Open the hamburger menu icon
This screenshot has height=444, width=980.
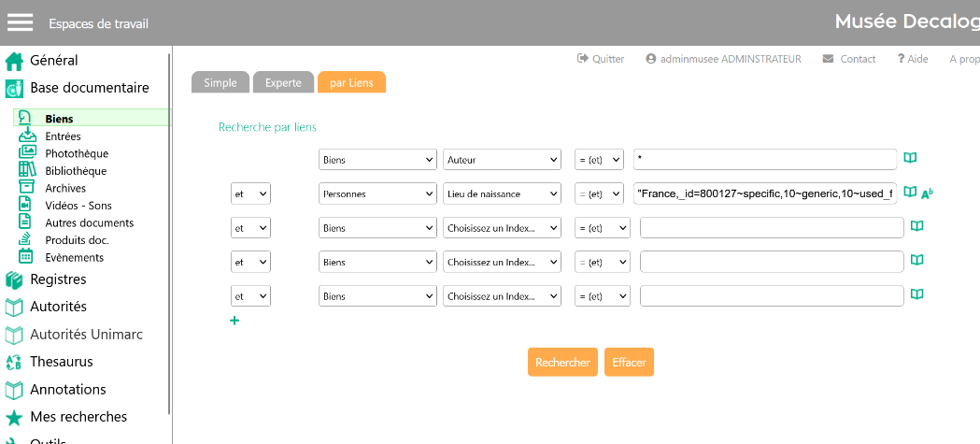tap(21, 22)
